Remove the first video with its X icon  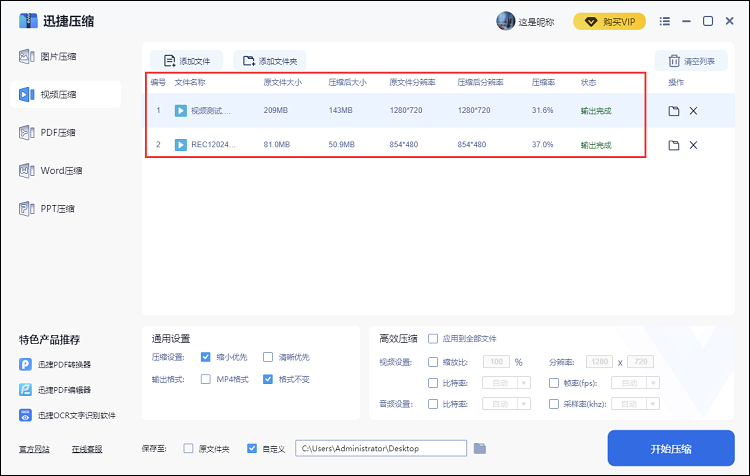[693, 111]
